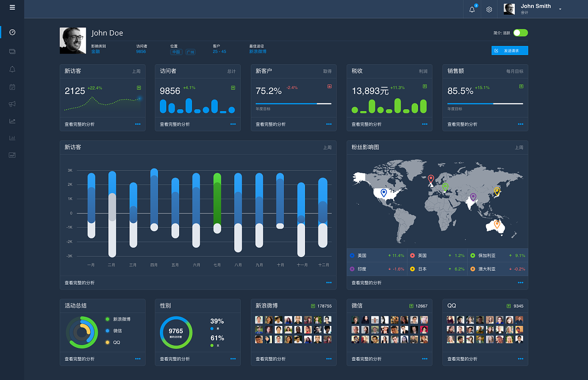Open the notifications bell showing 2 alerts
Image resolution: width=588 pixels, height=380 pixels.
tap(471, 9)
